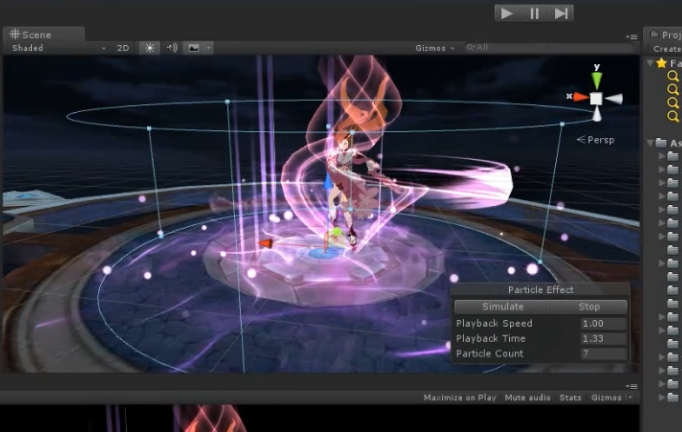Click Simulate in Particle Effect panel

[x=502, y=307]
